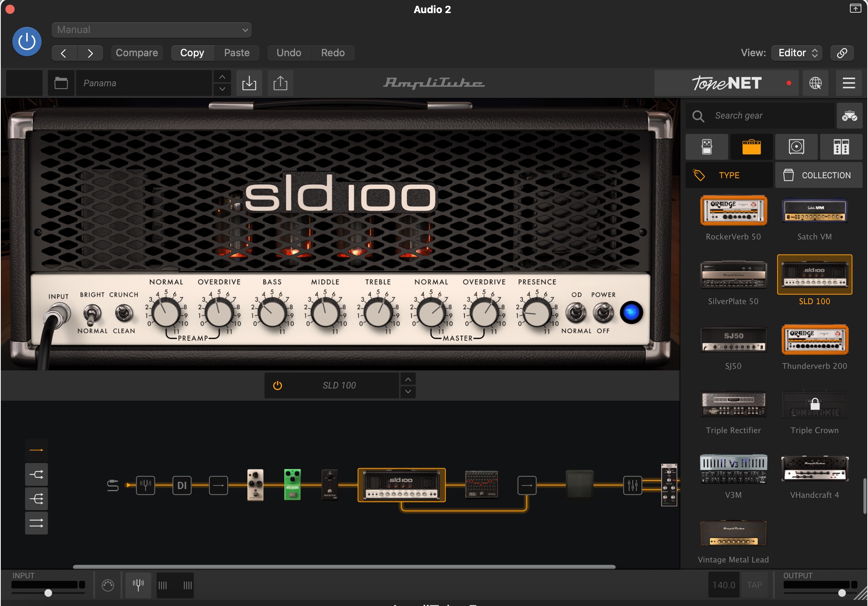Click the BASS knob

[272, 313]
